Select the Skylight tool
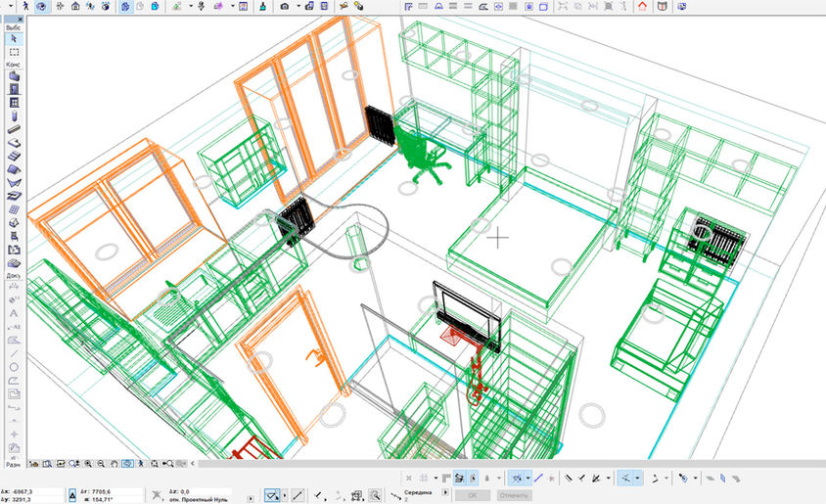The height and width of the screenshot is (504, 826). click(14, 196)
